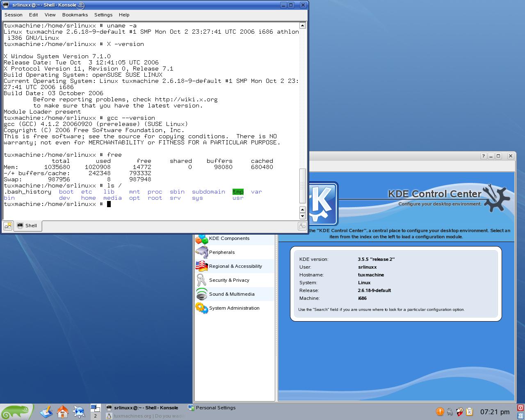Viewport: 525px width, 420px height.
Task: Open the Session menu in Konsole
Action: pos(14,15)
